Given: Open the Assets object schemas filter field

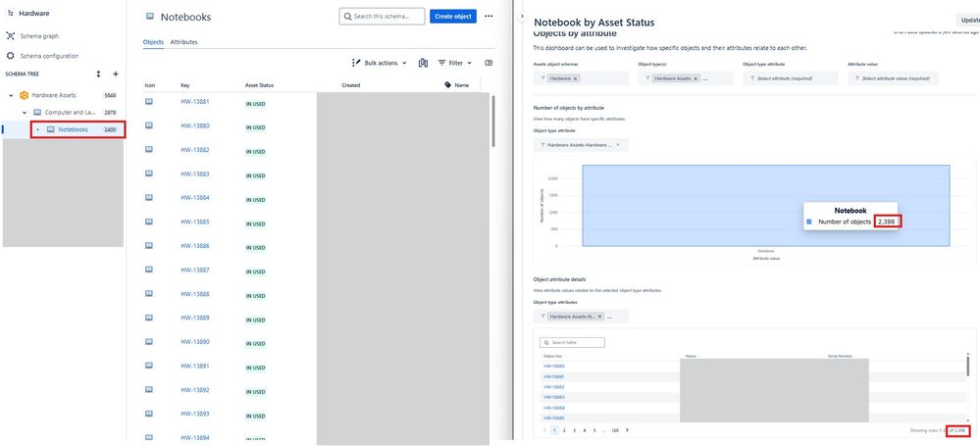Looking at the screenshot, I should pyautogui.click(x=581, y=78).
